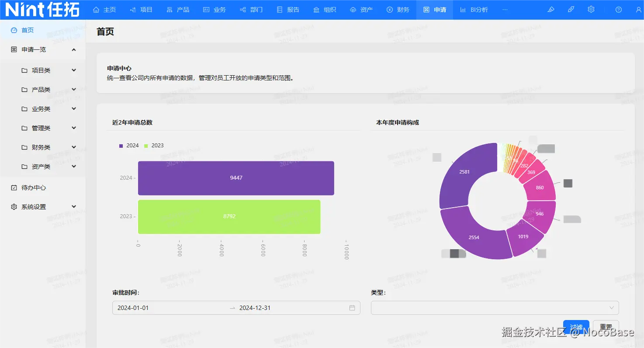Click the 待办中心 clock icon in sidebar
644x348 pixels.
tap(13, 187)
